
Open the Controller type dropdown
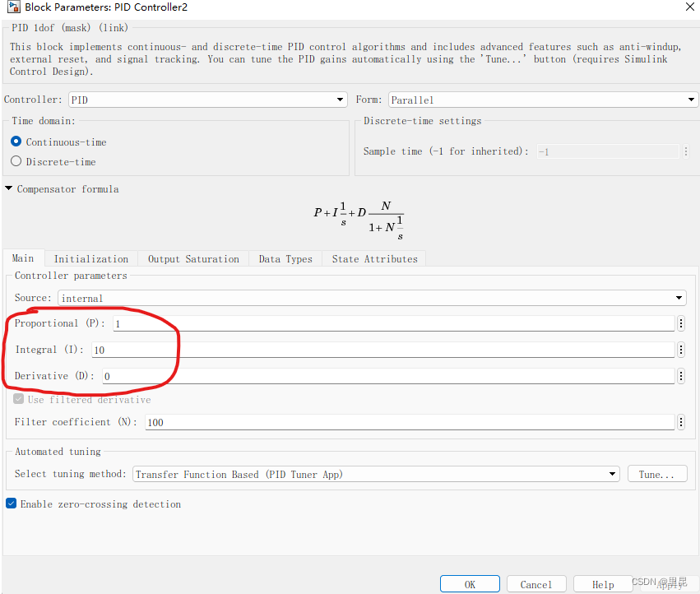coord(208,100)
